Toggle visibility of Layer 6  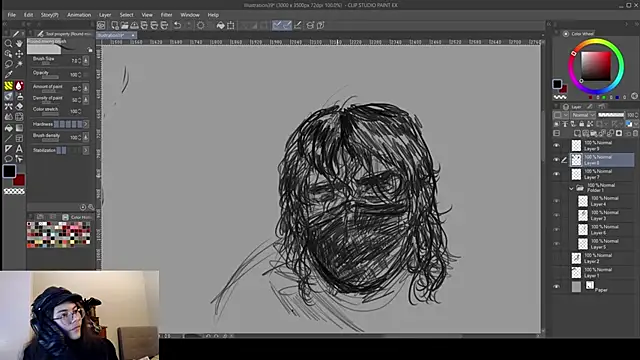(556, 230)
